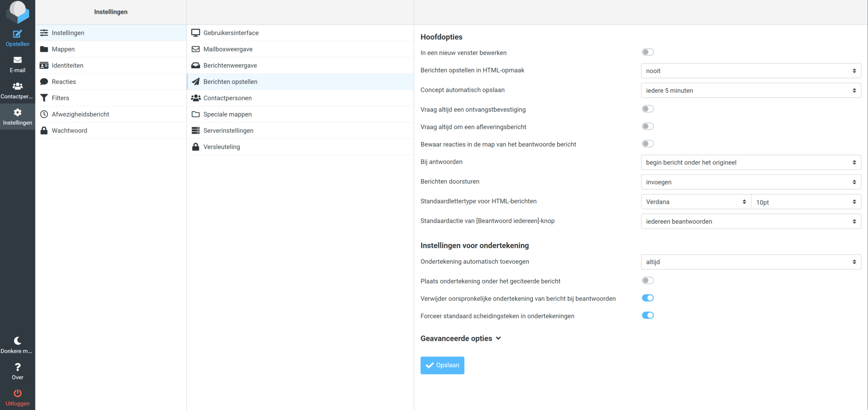
Task: Open the 10pt font size dropdown
Action: tap(806, 202)
